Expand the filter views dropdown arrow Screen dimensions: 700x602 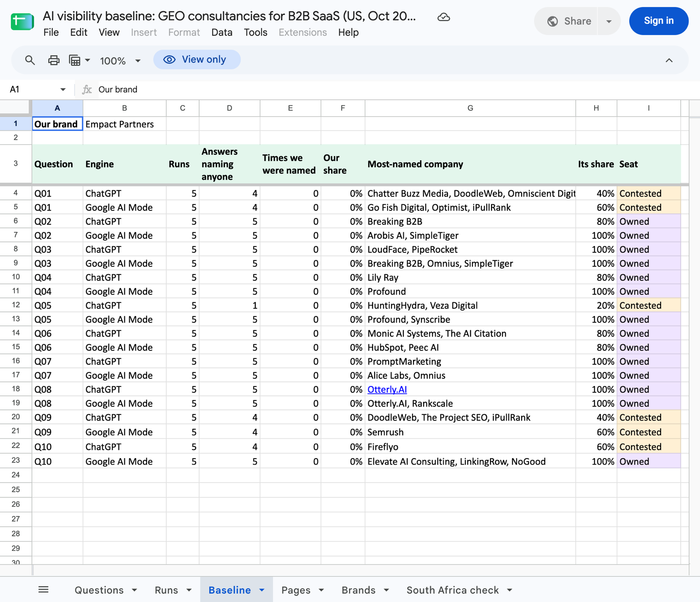pyautogui.click(x=87, y=60)
